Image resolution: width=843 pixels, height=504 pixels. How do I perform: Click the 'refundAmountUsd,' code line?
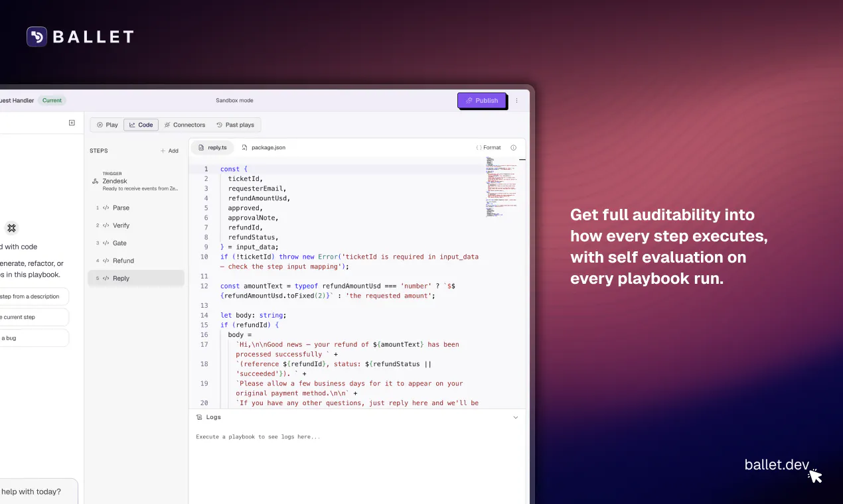[x=259, y=198]
